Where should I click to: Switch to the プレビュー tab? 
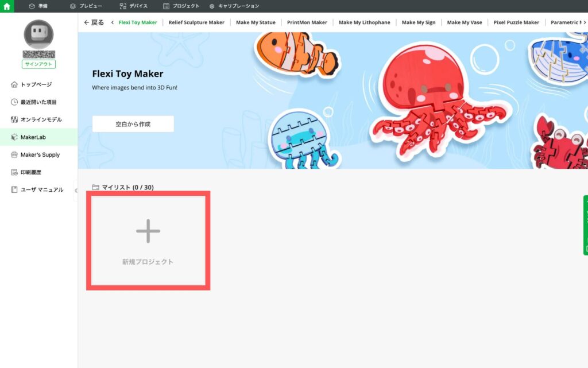coord(86,6)
